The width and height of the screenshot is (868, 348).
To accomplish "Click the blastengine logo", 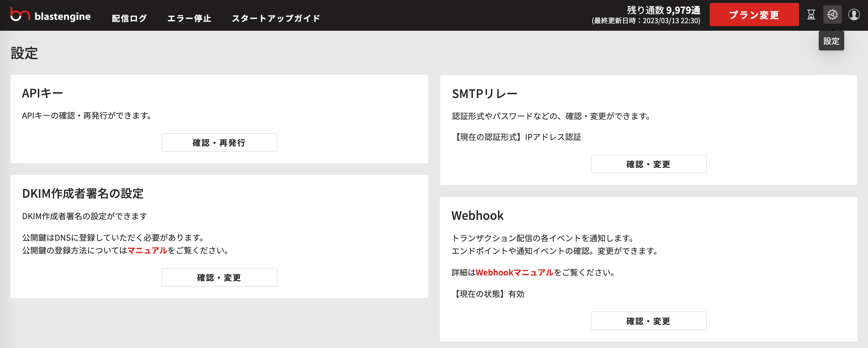I will [x=50, y=15].
